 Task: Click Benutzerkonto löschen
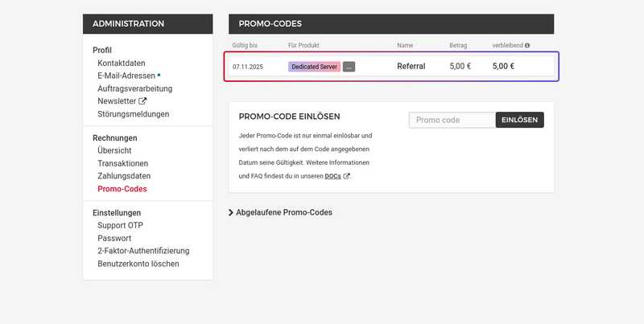[x=138, y=264]
